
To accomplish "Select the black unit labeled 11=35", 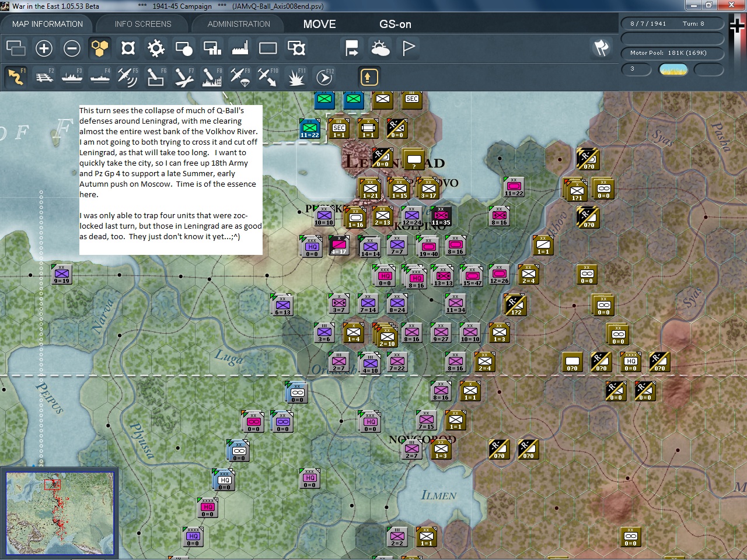I will [x=441, y=216].
